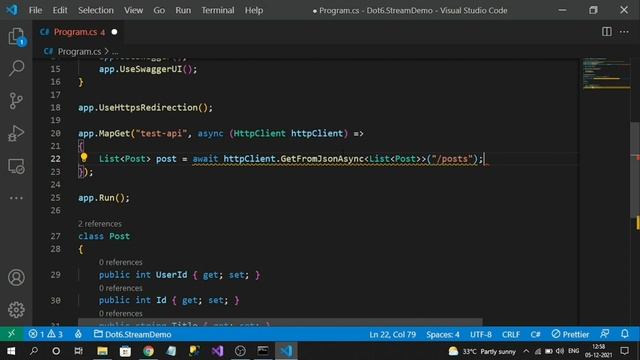
Task: Show hidden system tray icons
Action: tap(526, 351)
